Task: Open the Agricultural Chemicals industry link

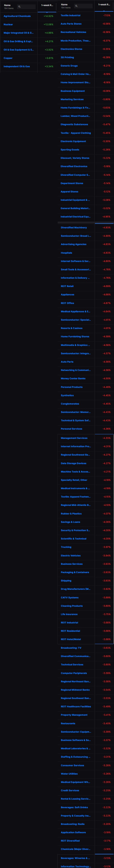Action: click(17, 16)
